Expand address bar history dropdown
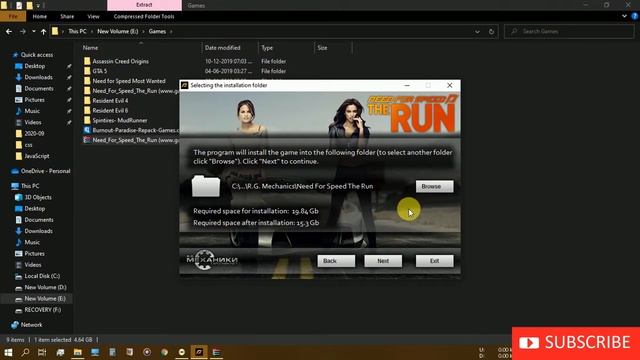Image resolution: width=640 pixels, height=360 pixels. (477, 31)
